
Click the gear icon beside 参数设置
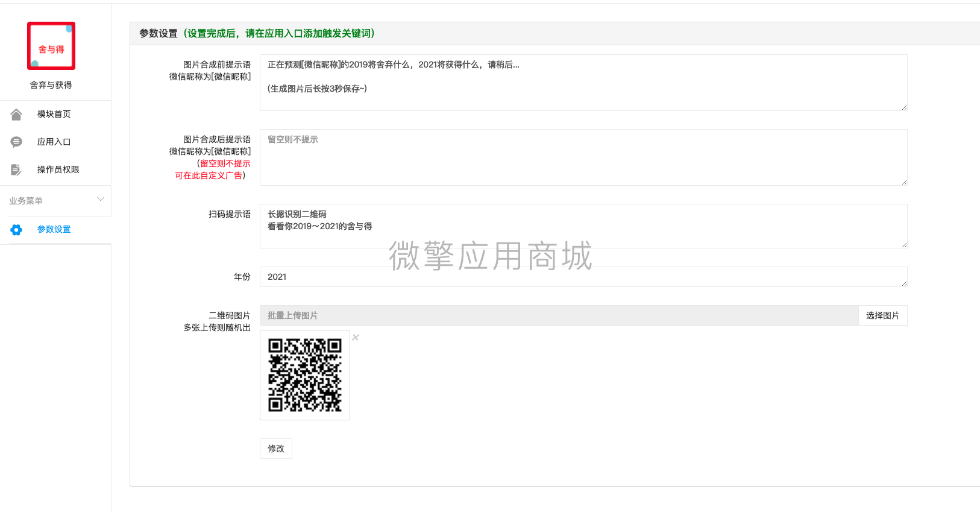[x=16, y=229]
